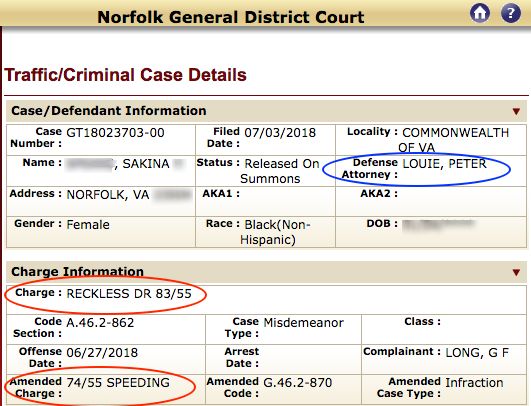Select code section A.46.2-862

pyautogui.click(x=100, y=323)
